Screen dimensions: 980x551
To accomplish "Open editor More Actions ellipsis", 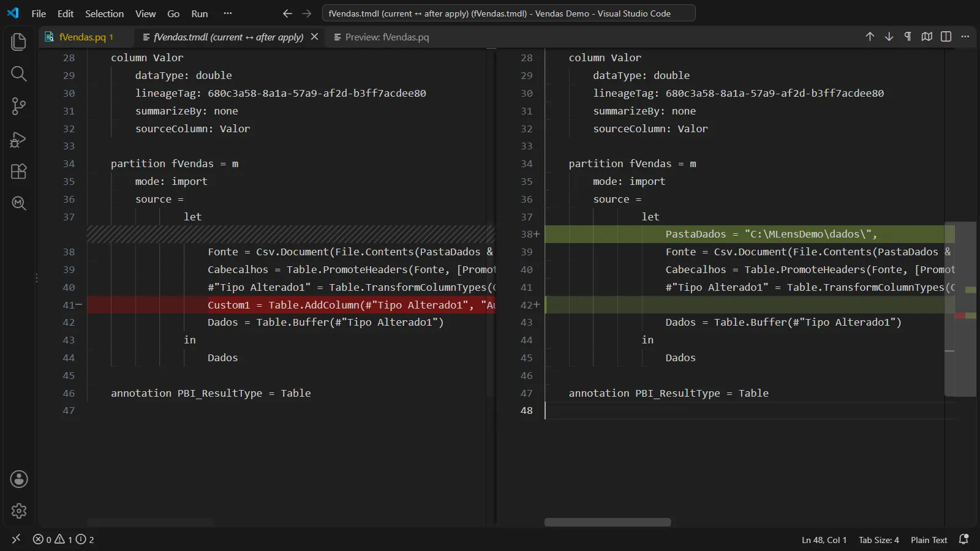I will (965, 37).
